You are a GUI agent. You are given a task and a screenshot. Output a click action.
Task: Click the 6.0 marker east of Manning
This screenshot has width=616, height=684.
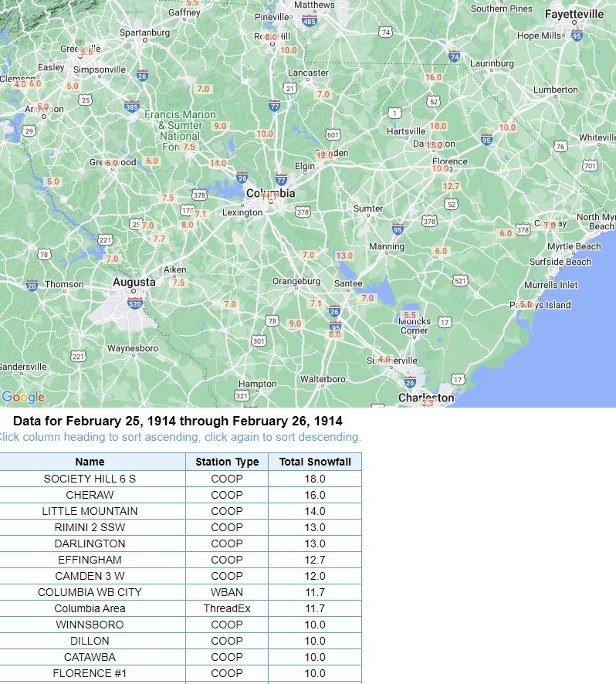441,251
